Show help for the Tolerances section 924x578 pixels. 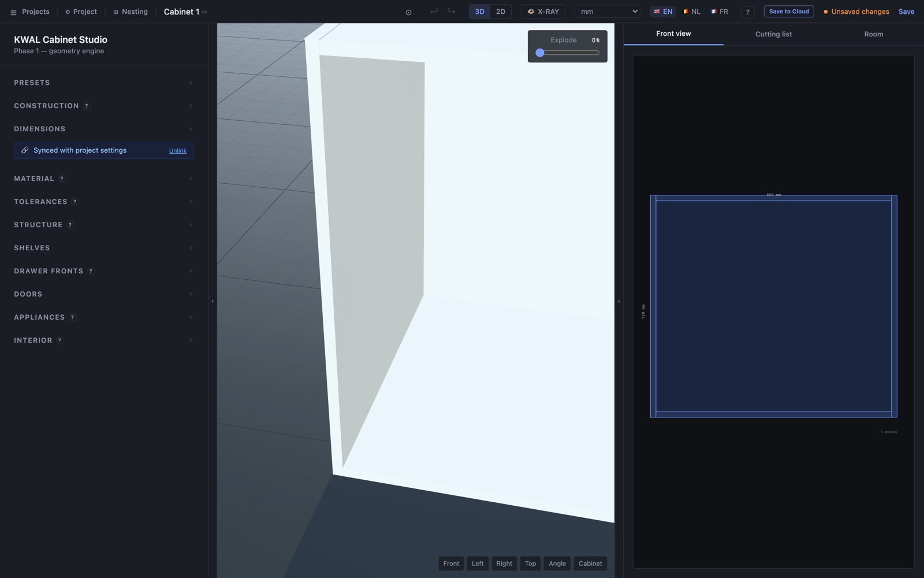pyautogui.click(x=75, y=202)
